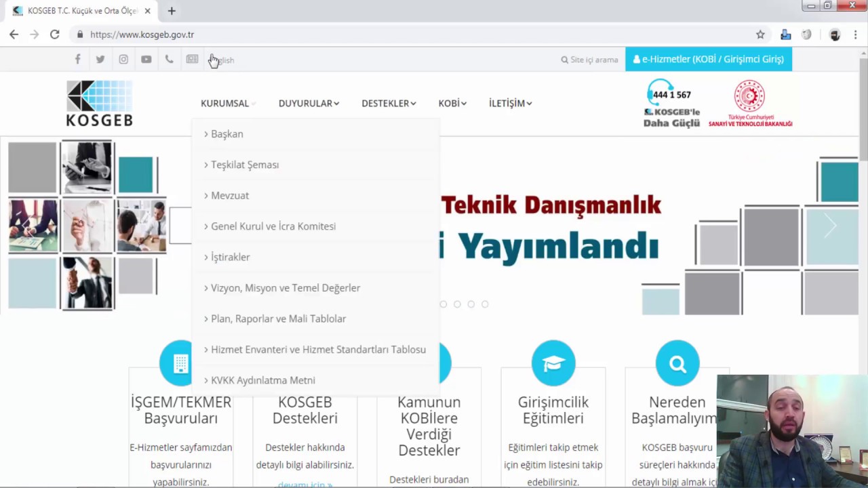Click the Nereden Başlamalıyım search icon
Screen dimensions: 868x488
click(677, 363)
